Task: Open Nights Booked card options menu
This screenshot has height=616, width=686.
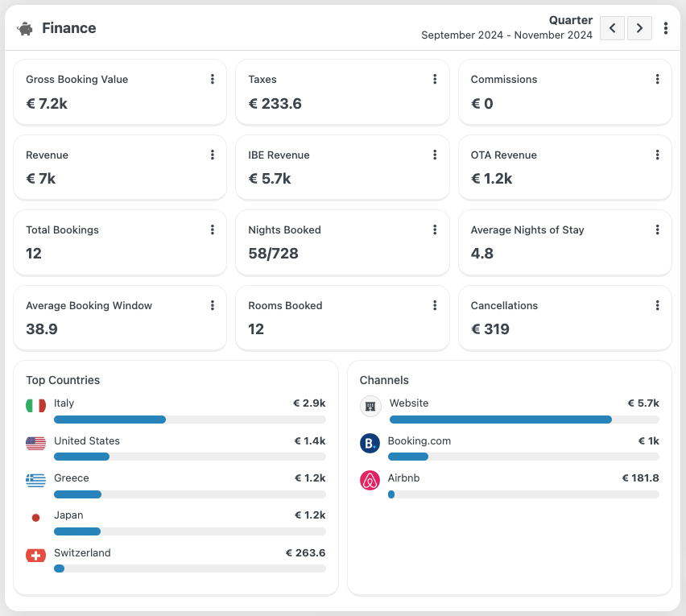Action: point(435,229)
